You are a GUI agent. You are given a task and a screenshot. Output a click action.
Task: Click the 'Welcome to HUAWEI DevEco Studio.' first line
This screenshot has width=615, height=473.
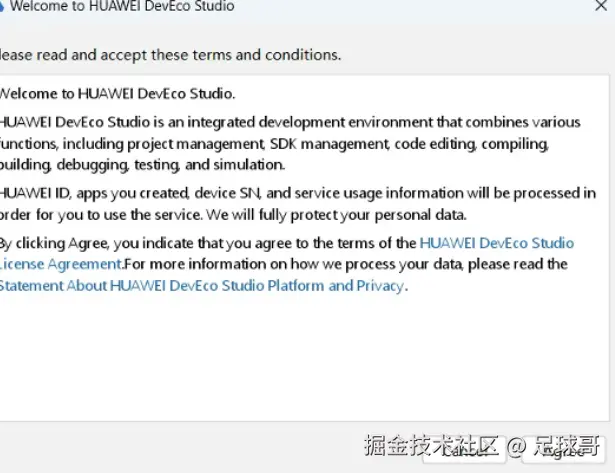click(x=116, y=95)
